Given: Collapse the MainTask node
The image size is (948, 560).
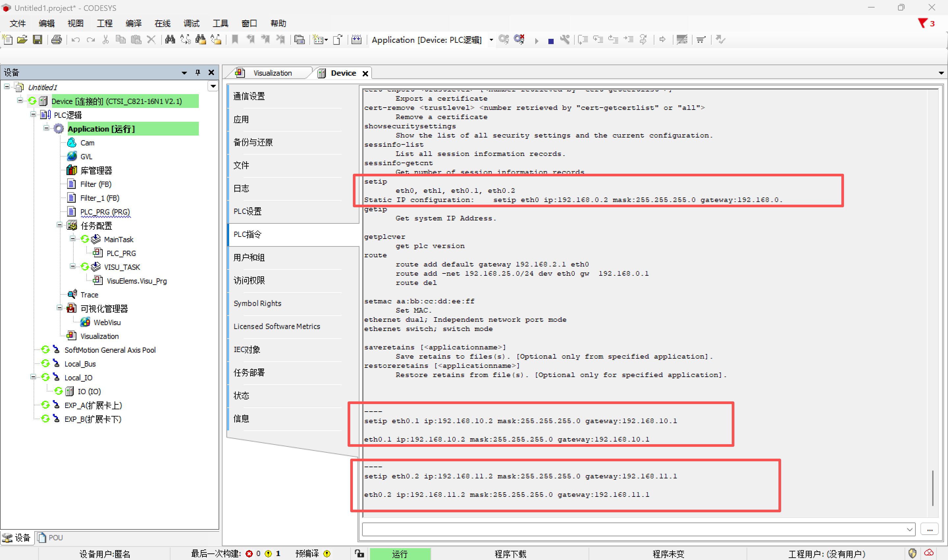Looking at the screenshot, I should click(x=72, y=239).
